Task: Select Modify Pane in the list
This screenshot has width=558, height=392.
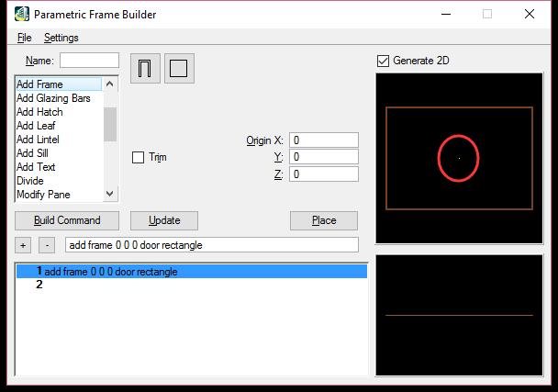Action: 59,195
